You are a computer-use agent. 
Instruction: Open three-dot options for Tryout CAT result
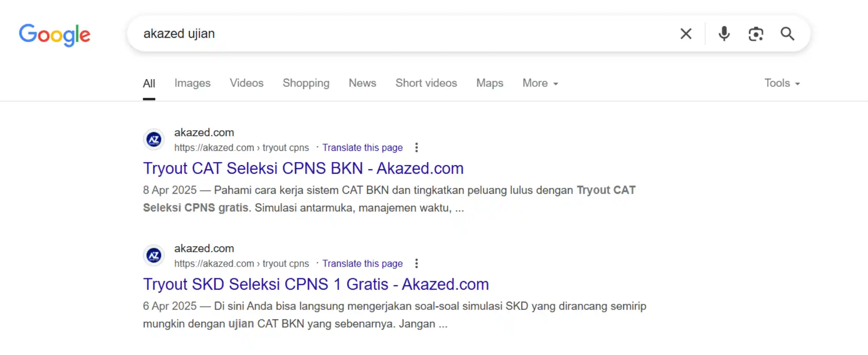(x=416, y=148)
